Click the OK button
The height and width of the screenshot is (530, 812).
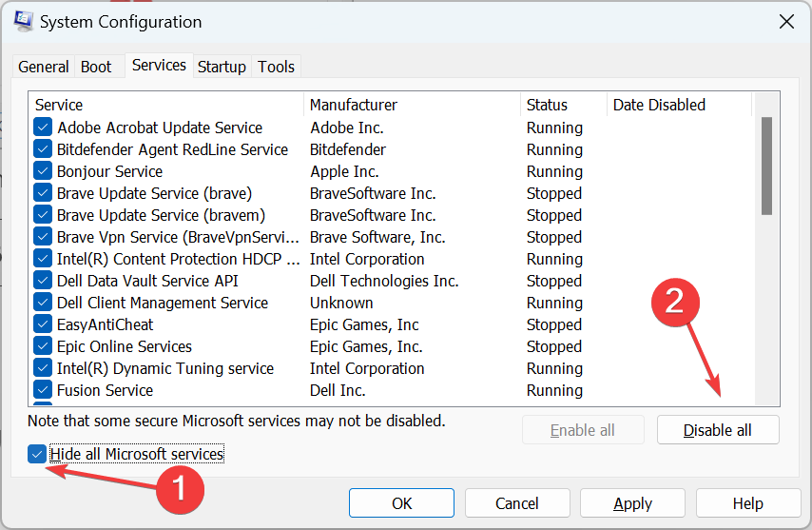tap(401, 503)
